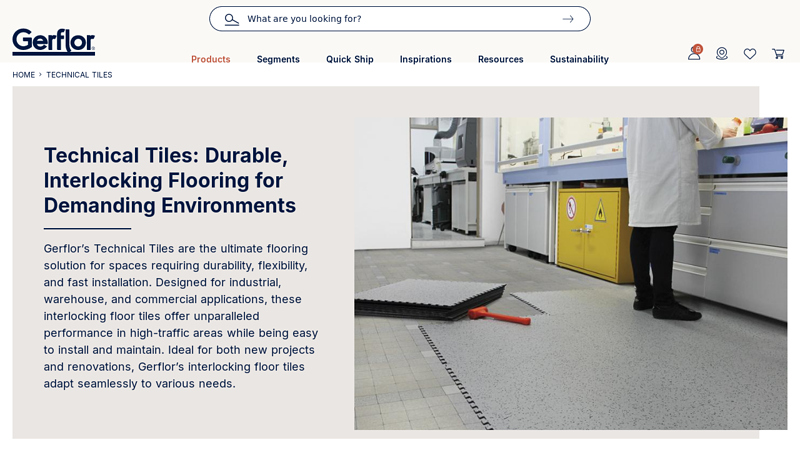Open the Segments menu
800x450 pixels.
pyautogui.click(x=278, y=59)
